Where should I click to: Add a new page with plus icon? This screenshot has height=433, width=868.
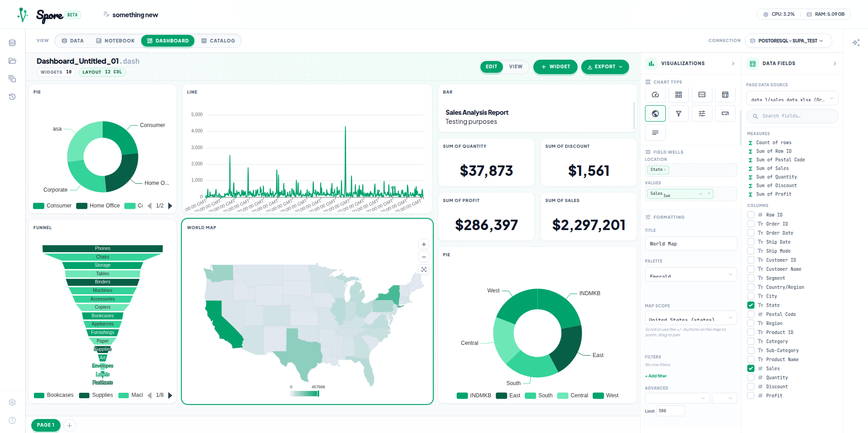pos(70,425)
